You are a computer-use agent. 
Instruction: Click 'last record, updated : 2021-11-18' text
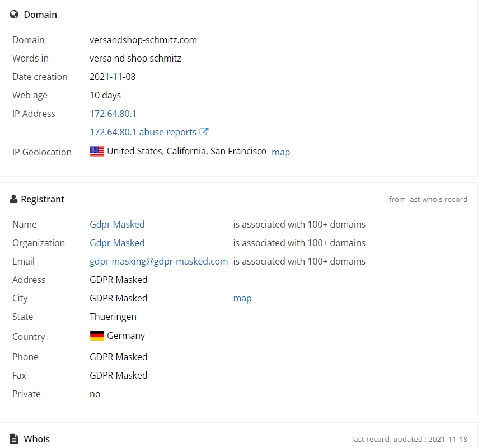point(409,440)
